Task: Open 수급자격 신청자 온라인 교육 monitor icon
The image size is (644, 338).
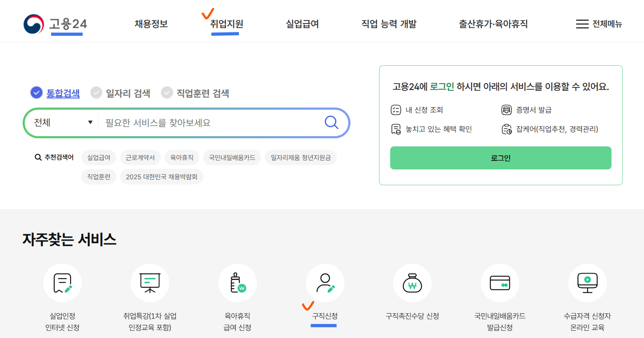Action: click(587, 283)
